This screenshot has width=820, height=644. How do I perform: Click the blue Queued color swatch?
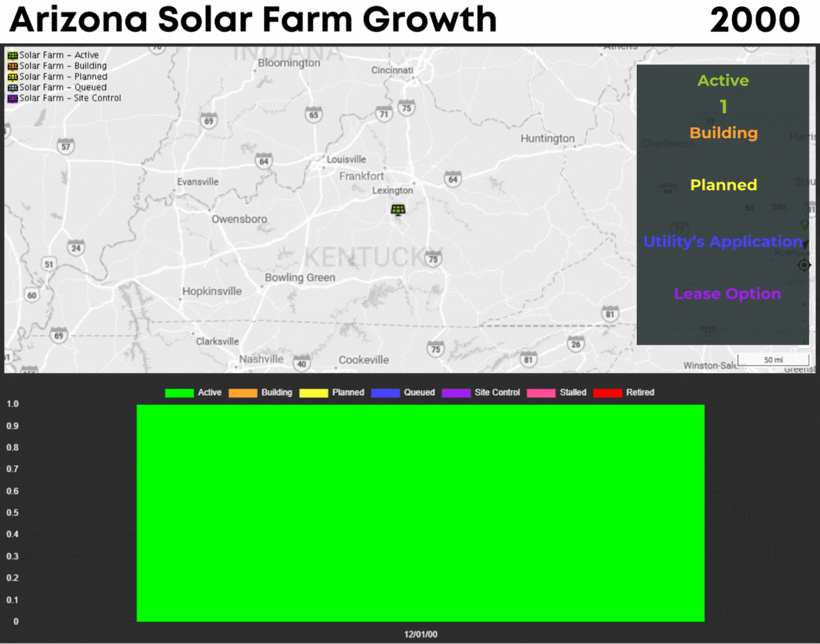click(x=385, y=392)
